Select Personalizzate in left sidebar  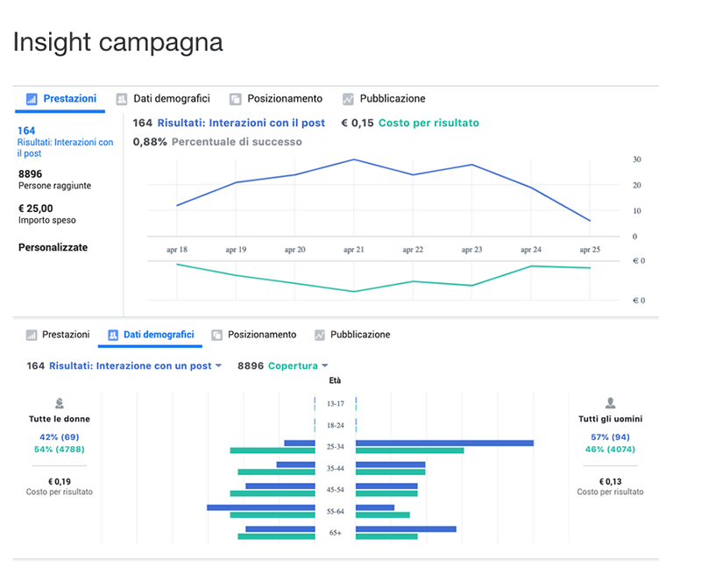tap(53, 248)
